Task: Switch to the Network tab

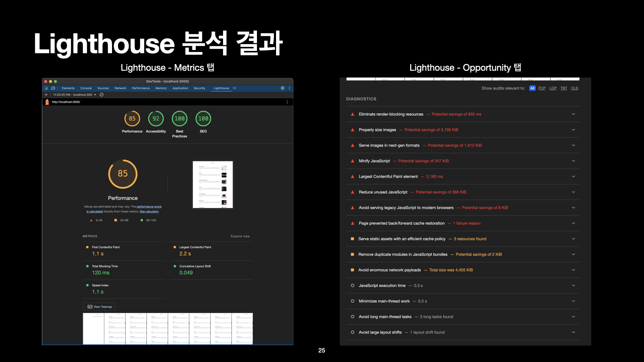Action: pos(120,88)
